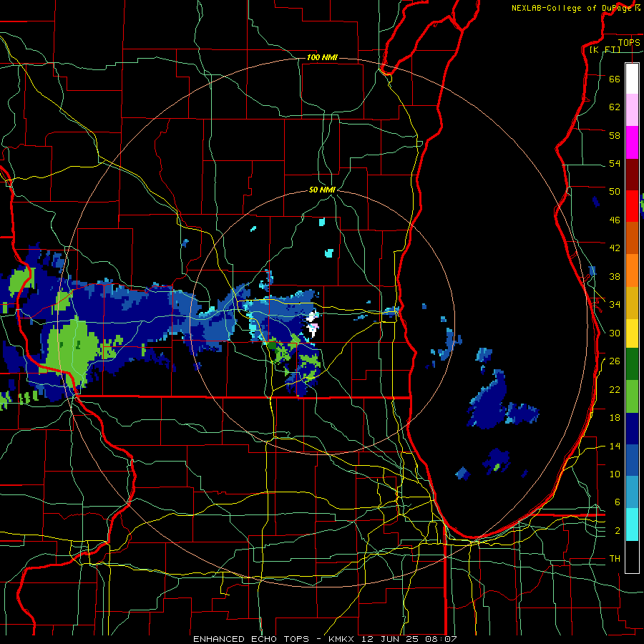The height and width of the screenshot is (644, 644).
Task: Click the light green 22 kft legend swatch
Action: pos(632,396)
